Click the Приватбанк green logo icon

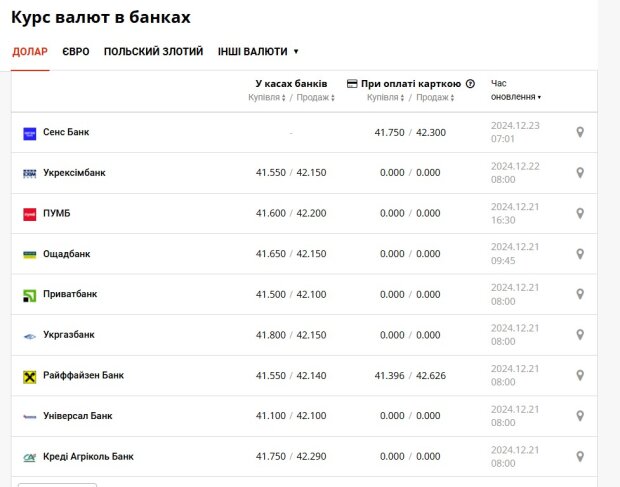(30, 295)
